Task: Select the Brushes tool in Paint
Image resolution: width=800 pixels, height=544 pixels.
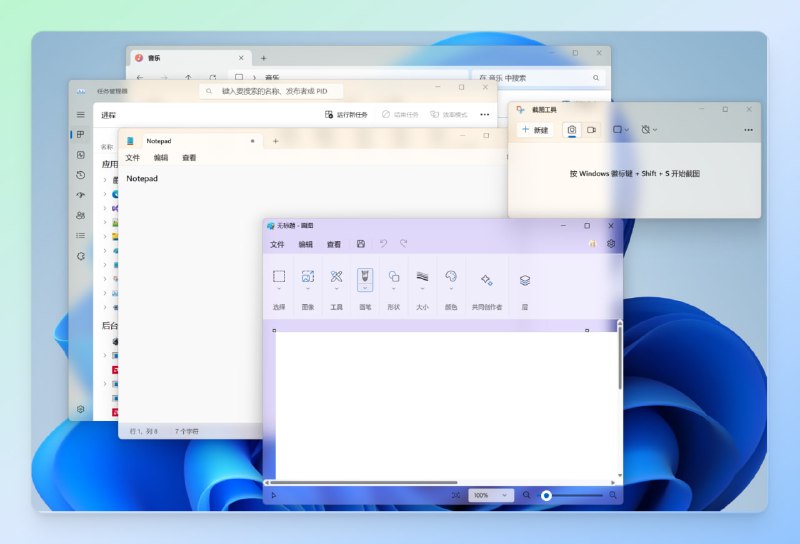Action: point(365,277)
